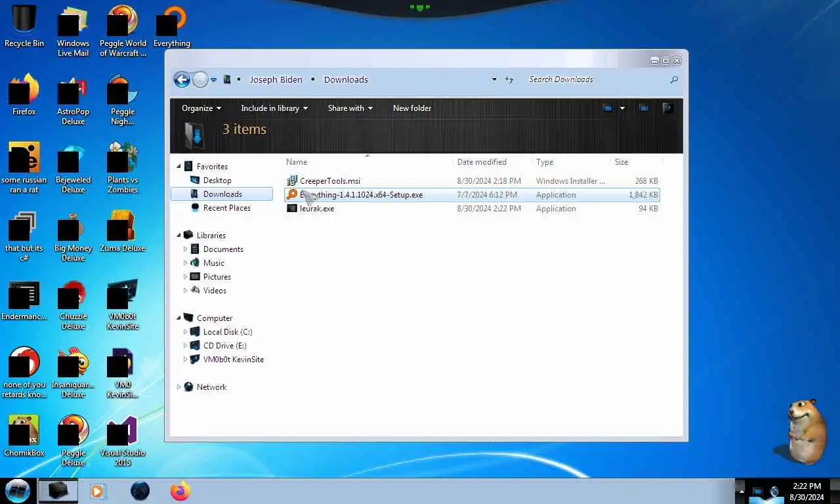Select the Music library
Screen dimensions: 840x504
[214, 263]
